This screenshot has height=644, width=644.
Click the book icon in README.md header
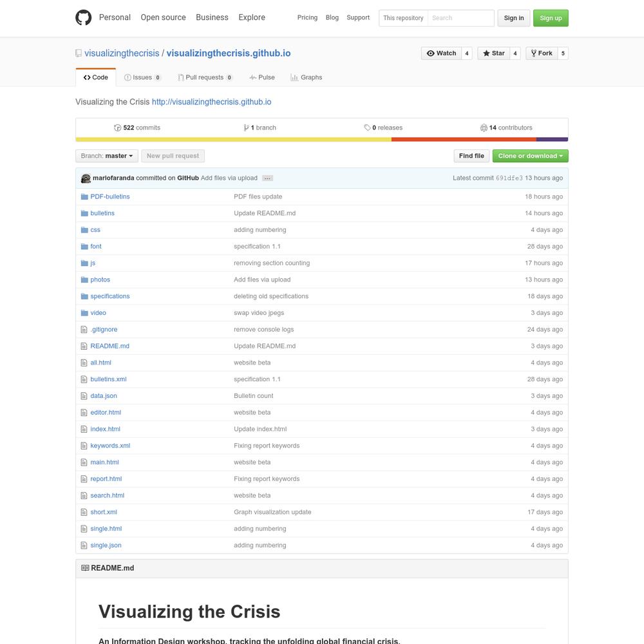(85, 568)
